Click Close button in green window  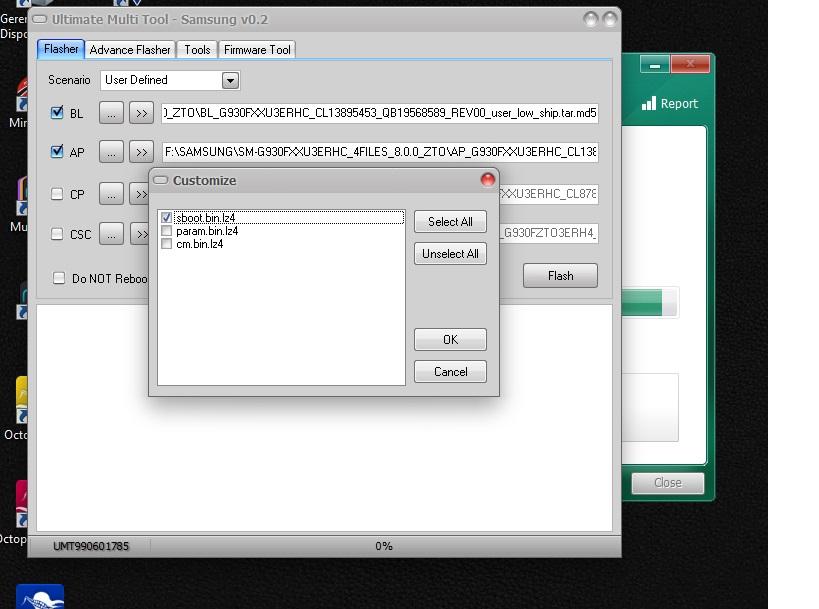point(668,483)
